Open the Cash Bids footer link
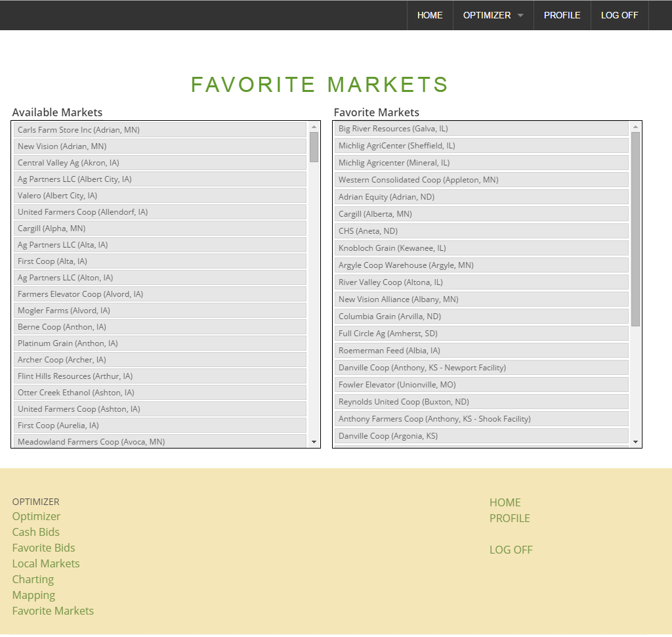This screenshot has width=672, height=637. 36,532
